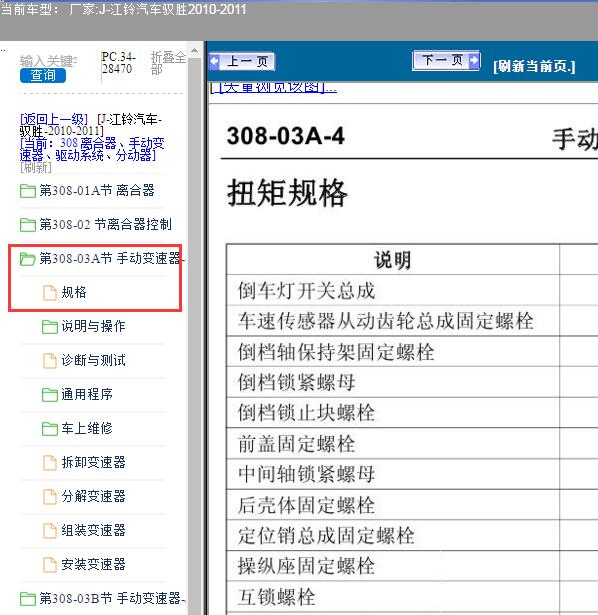
Task: Click the PC:34-28470 code text
Action: (x=118, y=63)
